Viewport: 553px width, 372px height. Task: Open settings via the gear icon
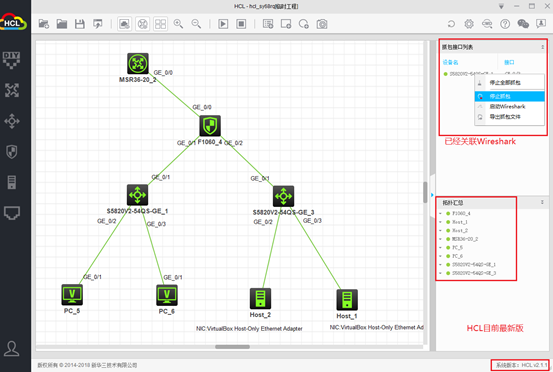coord(469,24)
